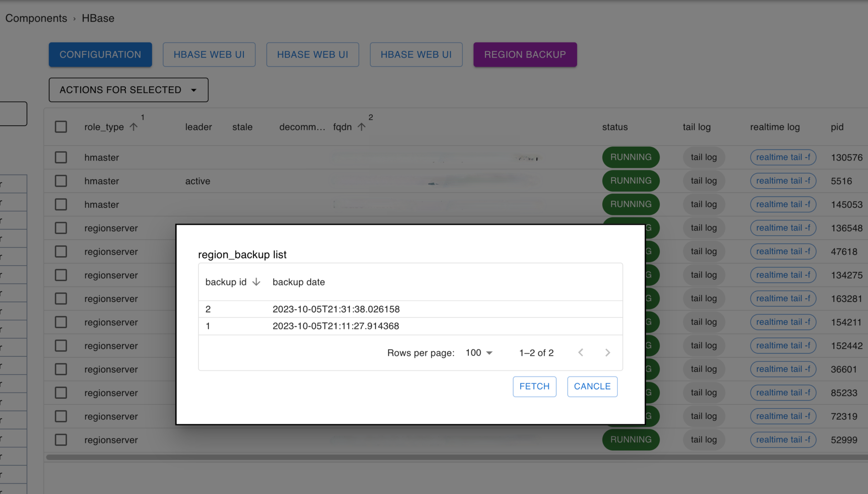The height and width of the screenshot is (494, 868).
Task: Open tail log for pid 145053
Action: (x=704, y=204)
